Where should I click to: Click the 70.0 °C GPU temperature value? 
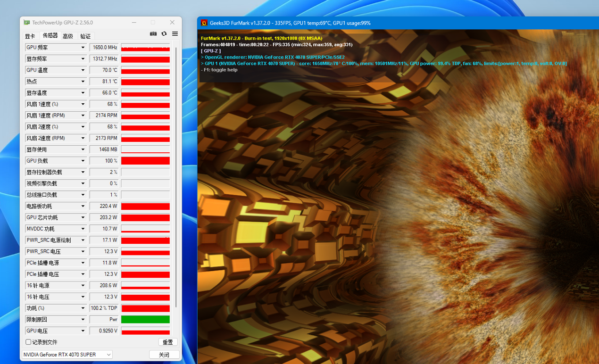(x=104, y=70)
